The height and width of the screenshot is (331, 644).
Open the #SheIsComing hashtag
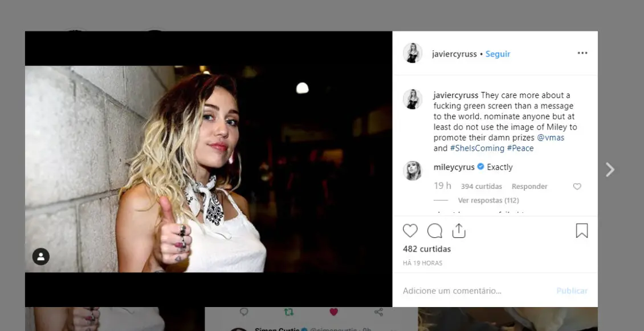tap(476, 148)
